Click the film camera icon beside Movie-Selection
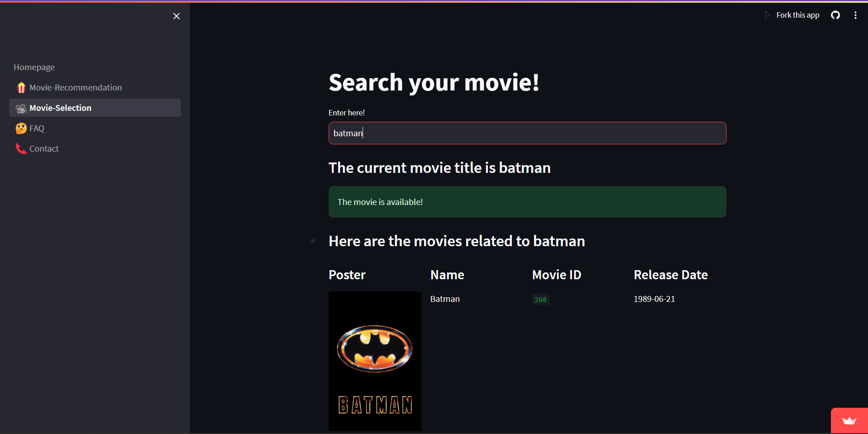The image size is (868, 434). click(21, 108)
